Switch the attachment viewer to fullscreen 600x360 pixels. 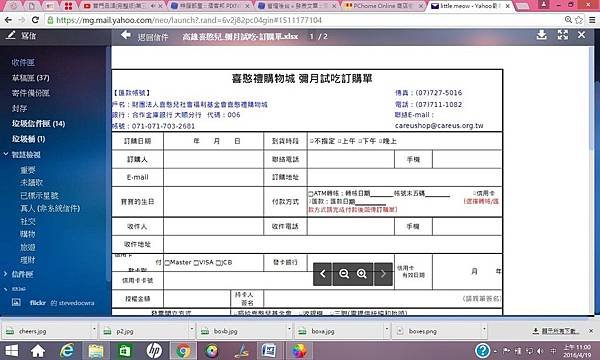tap(562, 35)
